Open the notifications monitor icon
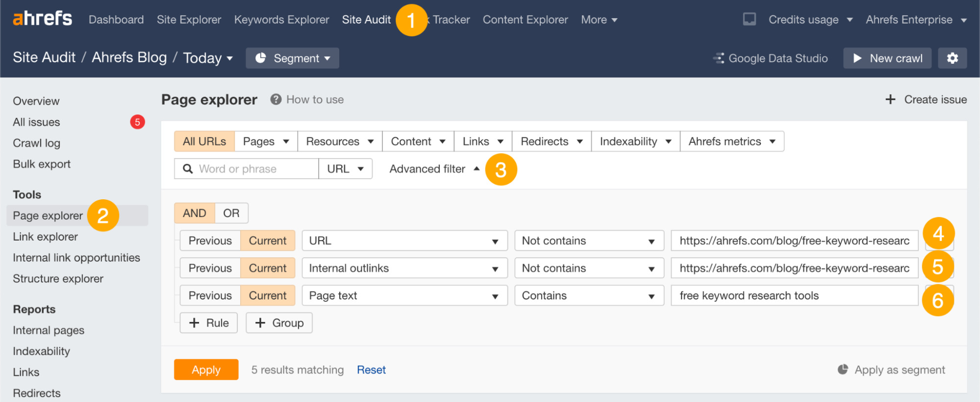This screenshot has height=402, width=980. coord(749,19)
